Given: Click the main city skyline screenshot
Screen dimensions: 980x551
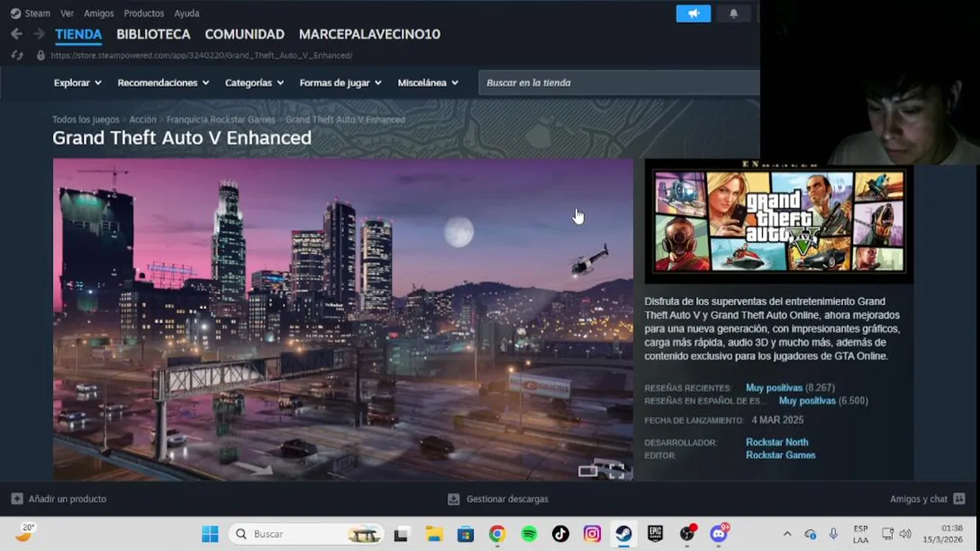Looking at the screenshot, I should (x=343, y=319).
